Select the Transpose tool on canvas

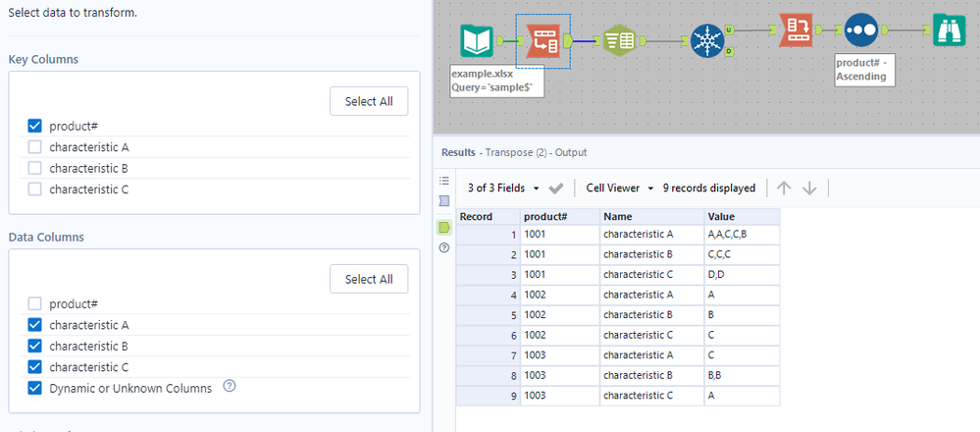click(x=543, y=41)
